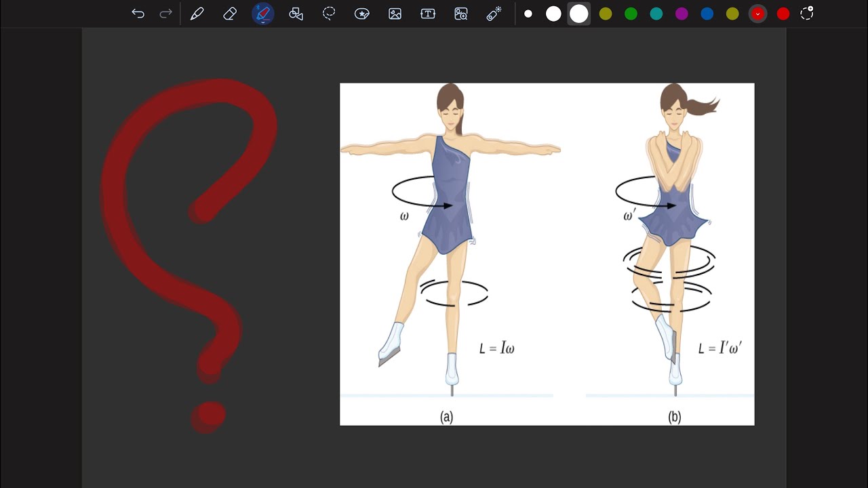This screenshot has width=868, height=488.
Task: Click the "L = Iω" equation text
Action: click(x=497, y=349)
